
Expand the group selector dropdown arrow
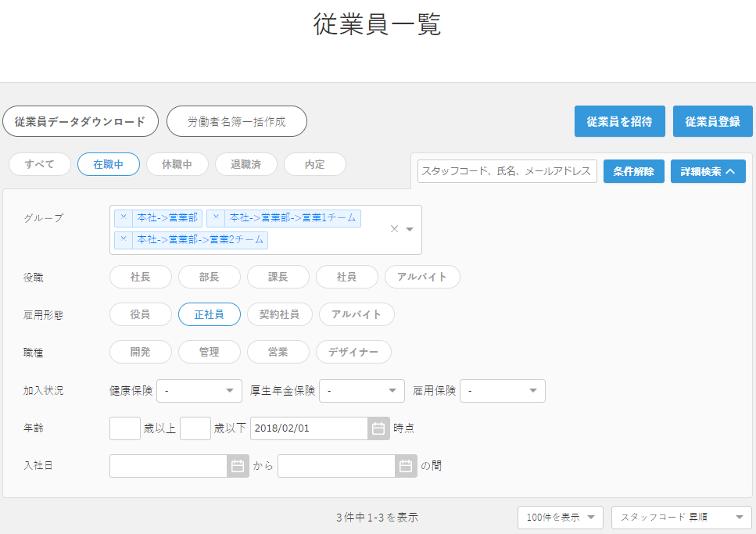(410, 229)
